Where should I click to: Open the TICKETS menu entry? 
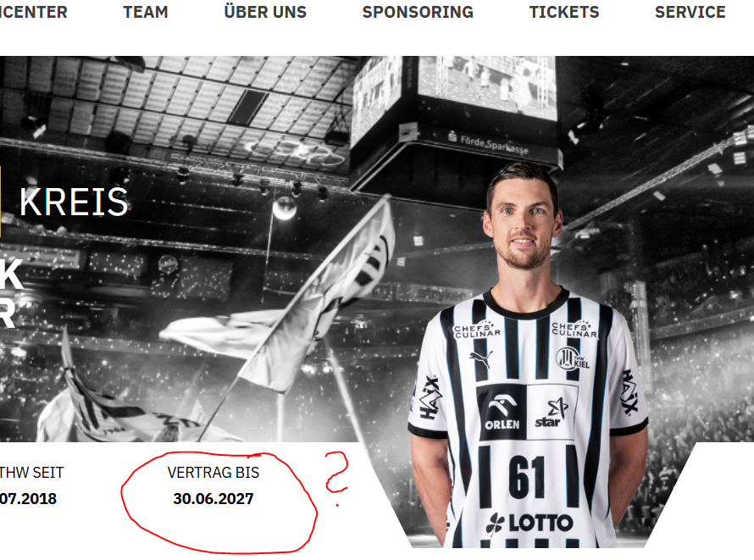pos(564,12)
